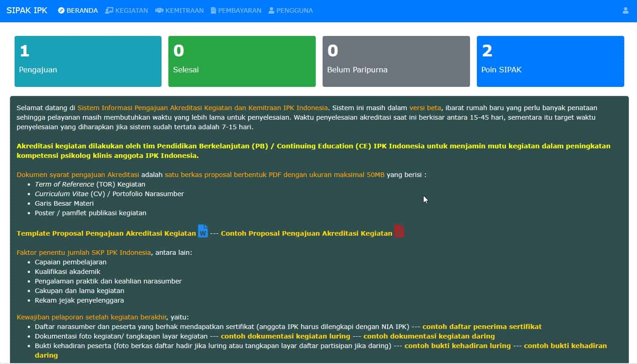Open the red PDF contoh proposal icon
The image size is (637, 364).
point(399,231)
